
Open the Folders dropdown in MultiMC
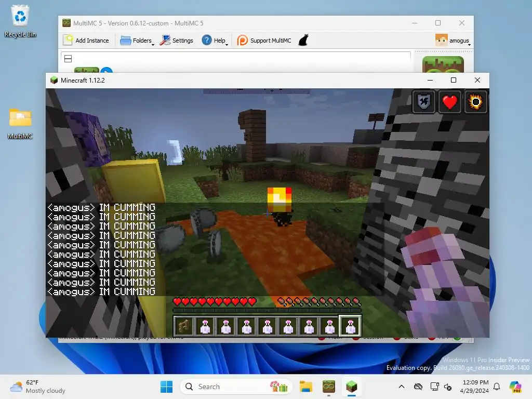click(137, 41)
